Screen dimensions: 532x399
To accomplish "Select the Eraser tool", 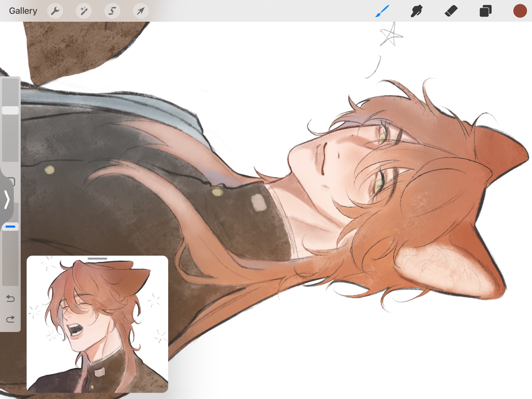I will click(x=451, y=11).
